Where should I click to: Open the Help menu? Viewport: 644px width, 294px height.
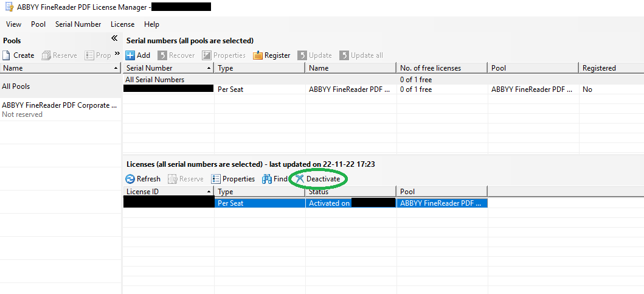(x=151, y=24)
